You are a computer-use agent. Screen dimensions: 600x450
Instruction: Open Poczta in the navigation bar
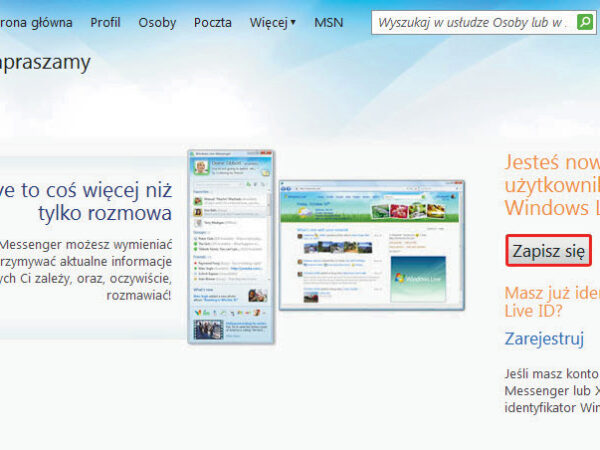[x=212, y=21]
